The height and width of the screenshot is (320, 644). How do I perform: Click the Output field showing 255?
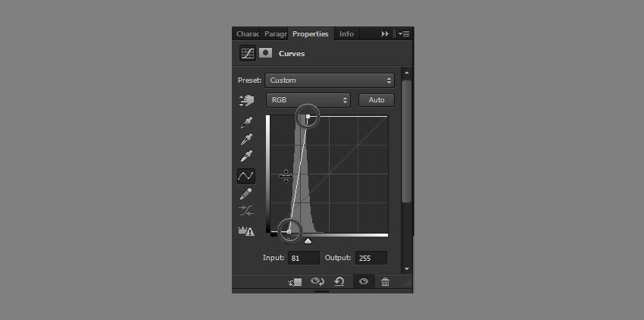(371, 258)
